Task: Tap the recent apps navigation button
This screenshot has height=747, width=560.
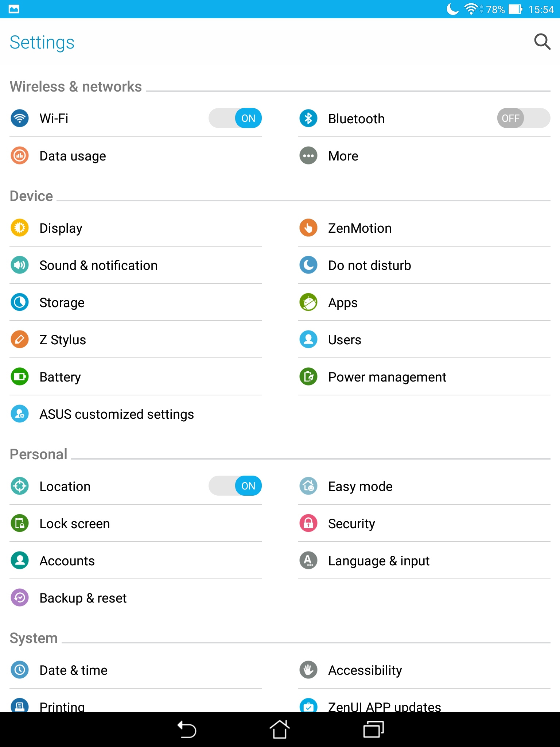Action: pos(373,729)
